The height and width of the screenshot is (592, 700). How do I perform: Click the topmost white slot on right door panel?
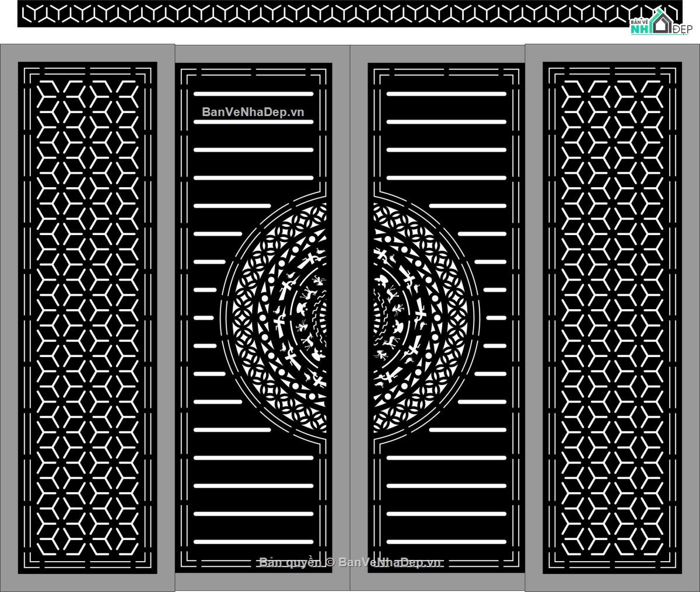(x=446, y=94)
